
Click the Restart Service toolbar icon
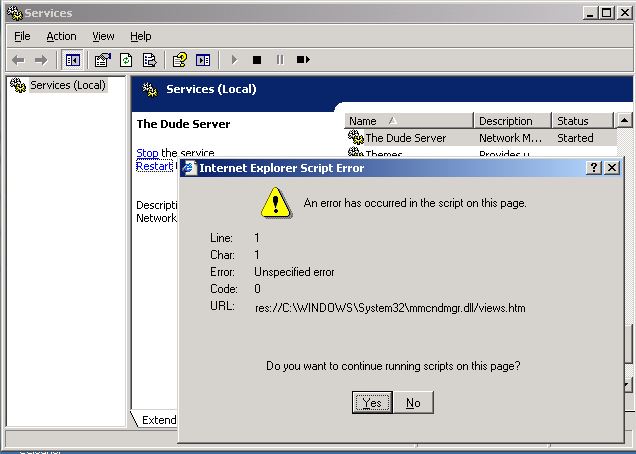(x=303, y=60)
